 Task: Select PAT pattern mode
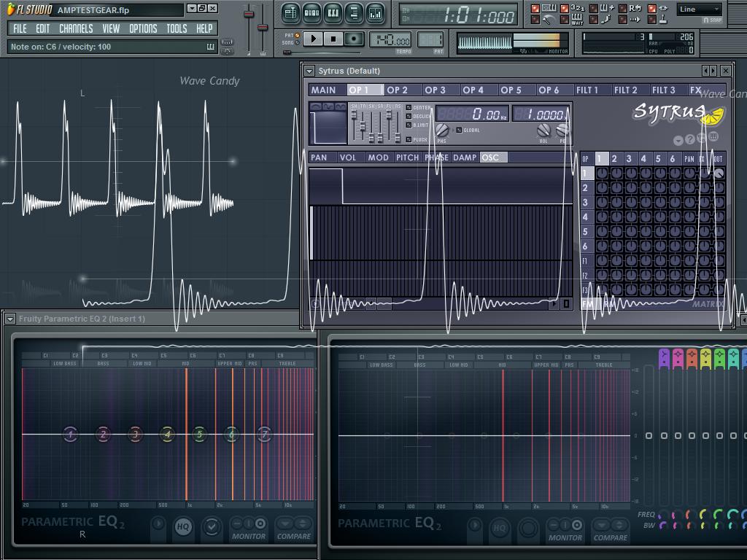[x=298, y=36]
